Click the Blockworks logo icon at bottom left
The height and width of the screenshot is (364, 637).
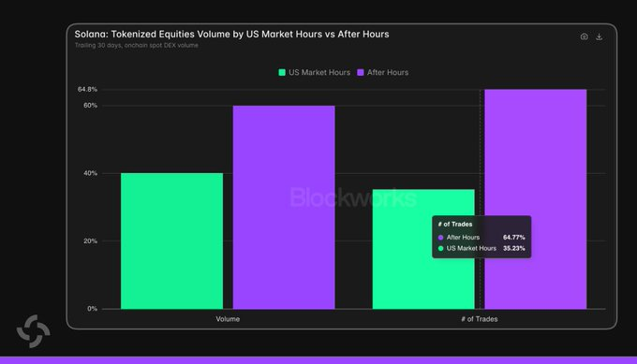tap(34, 331)
